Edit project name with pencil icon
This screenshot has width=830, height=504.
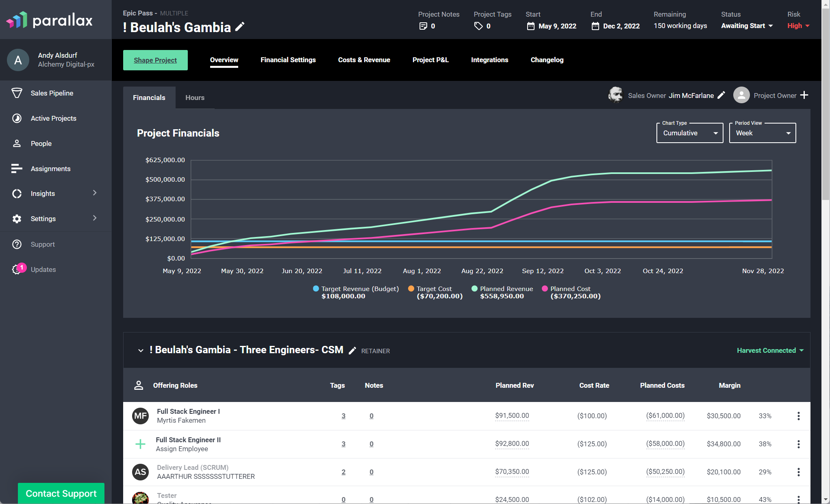(x=240, y=27)
